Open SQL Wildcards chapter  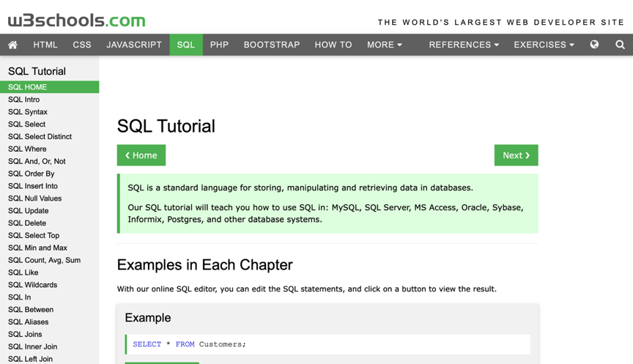(x=33, y=285)
